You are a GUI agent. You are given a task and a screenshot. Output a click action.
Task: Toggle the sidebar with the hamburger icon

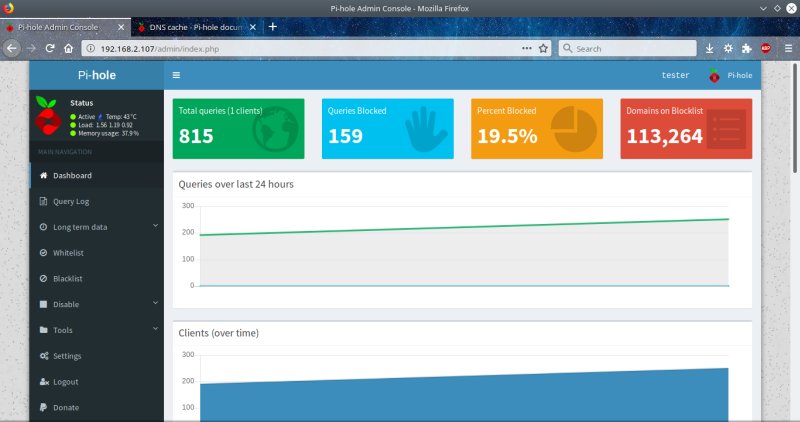176,75
